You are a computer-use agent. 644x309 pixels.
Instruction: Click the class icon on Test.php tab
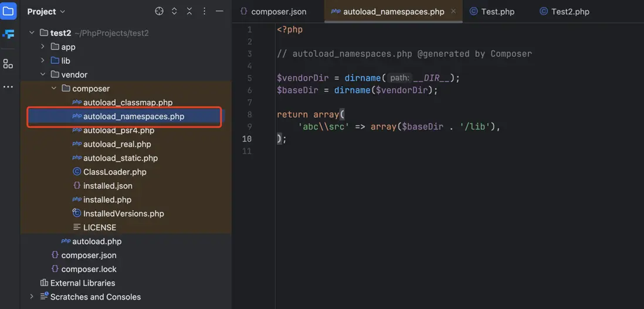click(473, 12)
